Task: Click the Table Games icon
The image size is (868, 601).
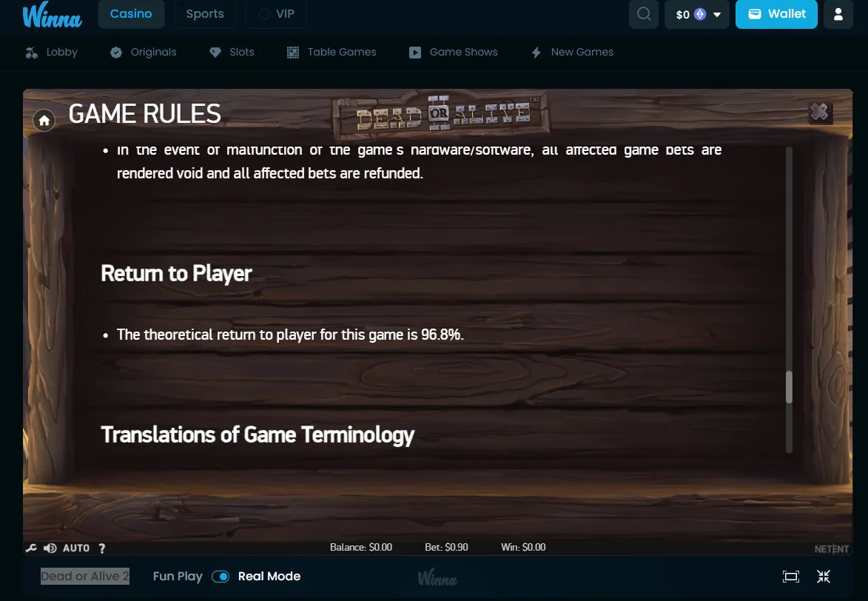Action: [293, 53]
